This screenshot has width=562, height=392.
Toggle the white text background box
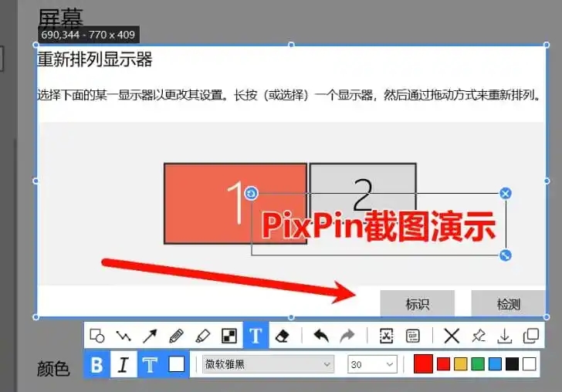176,364
